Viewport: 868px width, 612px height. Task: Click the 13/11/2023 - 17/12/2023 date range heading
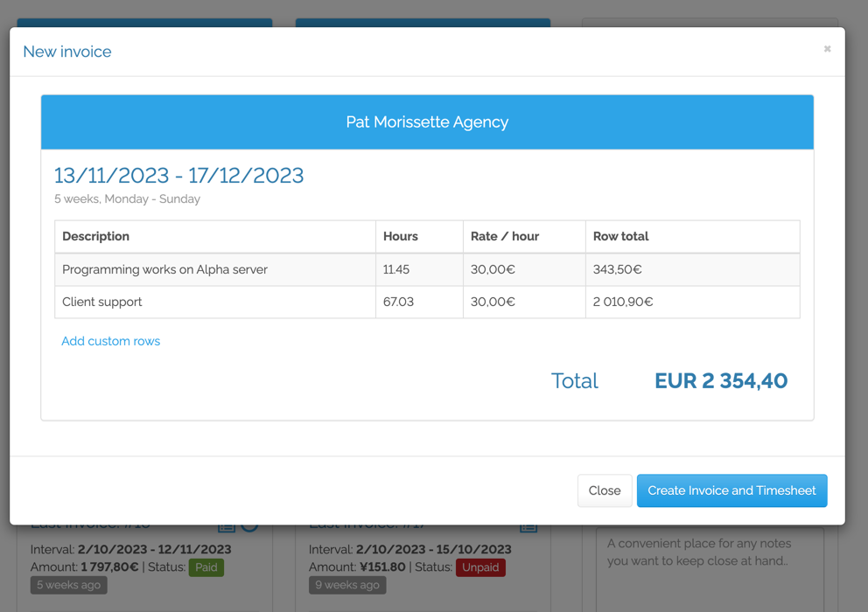tap(180, 176)
